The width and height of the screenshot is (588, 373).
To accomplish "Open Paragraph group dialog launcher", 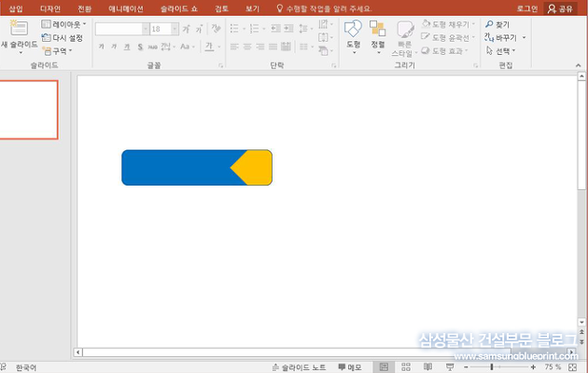I will click(x=333, y=65).
